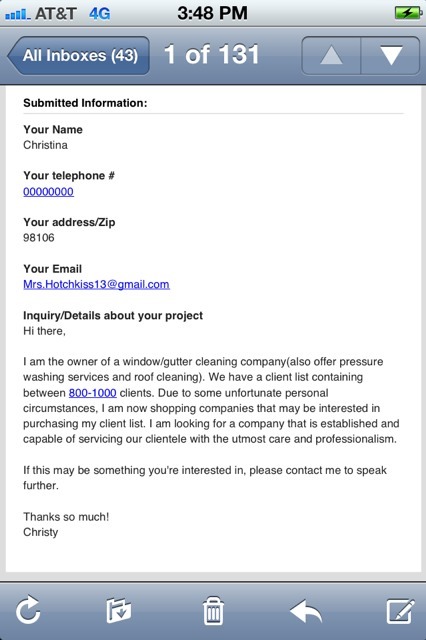Go to the next message with the down arrow
Image resolution: width=426 pixels, height=640 pixels.
pyautogui.click(x=390, y=56)
